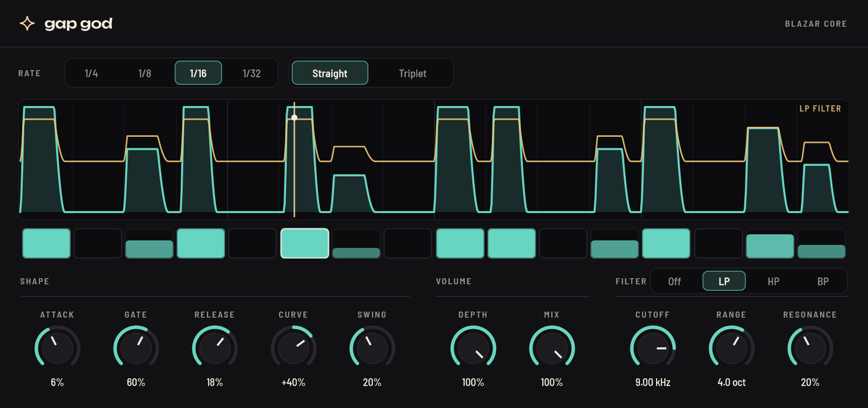This screenshot has width=868, height=408.
Task: Choose the BP filter mode
Action: pos(823,281)
